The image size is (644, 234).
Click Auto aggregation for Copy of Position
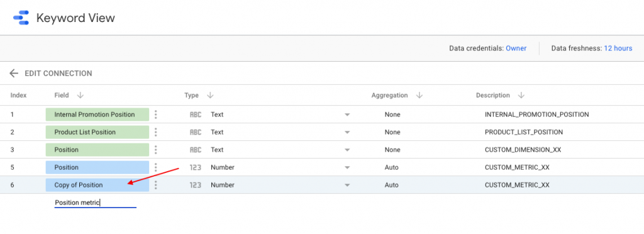[x=391, y=185]
